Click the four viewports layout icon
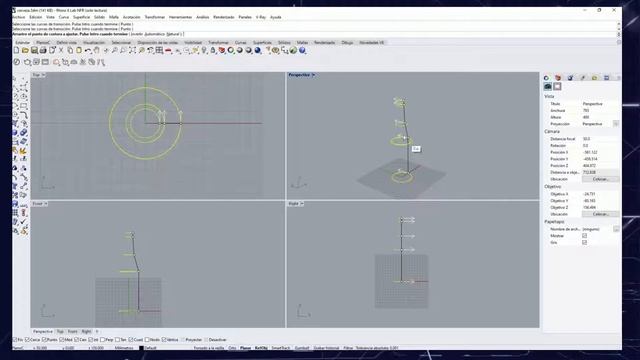This screenshot has width=640, height=360. 159,50
